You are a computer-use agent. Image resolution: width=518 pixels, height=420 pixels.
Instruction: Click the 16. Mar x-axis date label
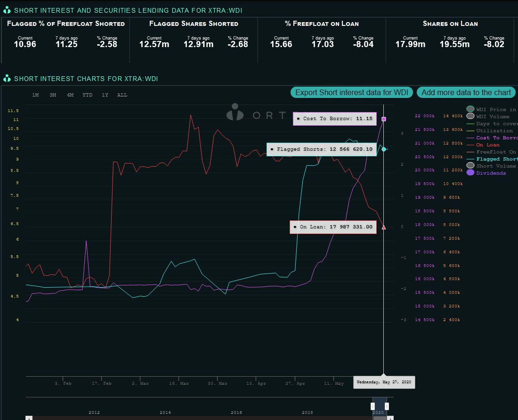coord(179,383)
